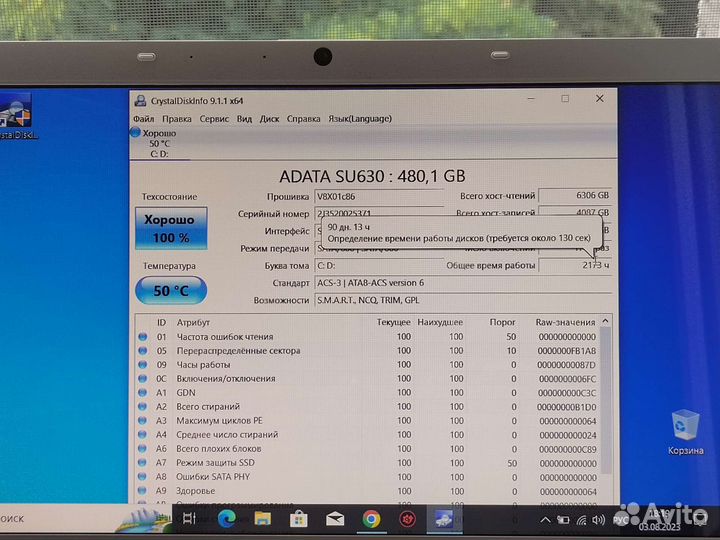The image size is (720, 540).
Task: Click the Текущее column header
Action: coord(394,322)
